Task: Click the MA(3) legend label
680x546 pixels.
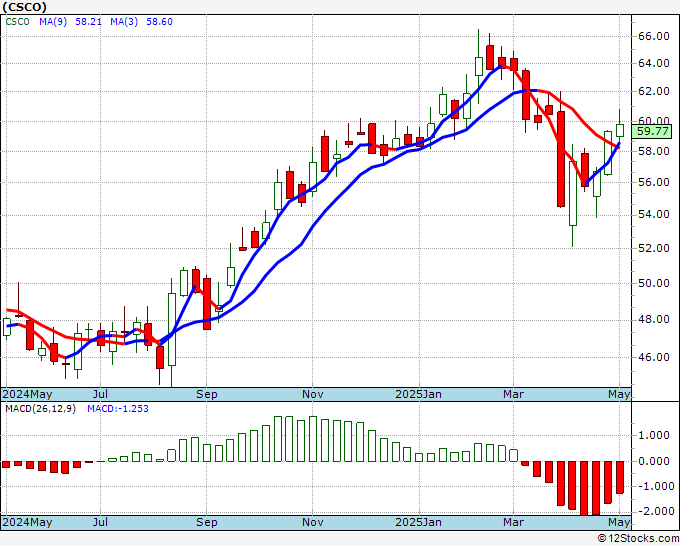Action: [124, 22]
